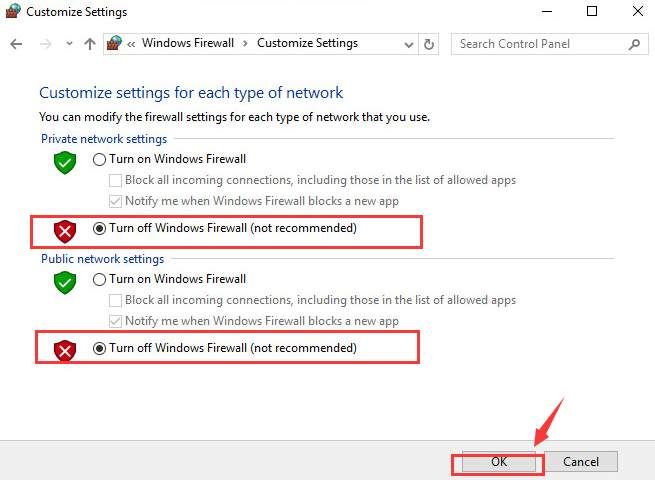Image resolution: width=655 pixels, height=480 pixels.
Task: Click the search magnifier icon
Action: (634, 44)
